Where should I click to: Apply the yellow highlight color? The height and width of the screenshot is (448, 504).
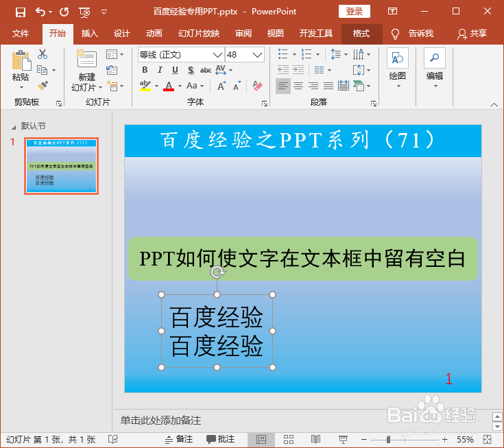coord(145,86)
